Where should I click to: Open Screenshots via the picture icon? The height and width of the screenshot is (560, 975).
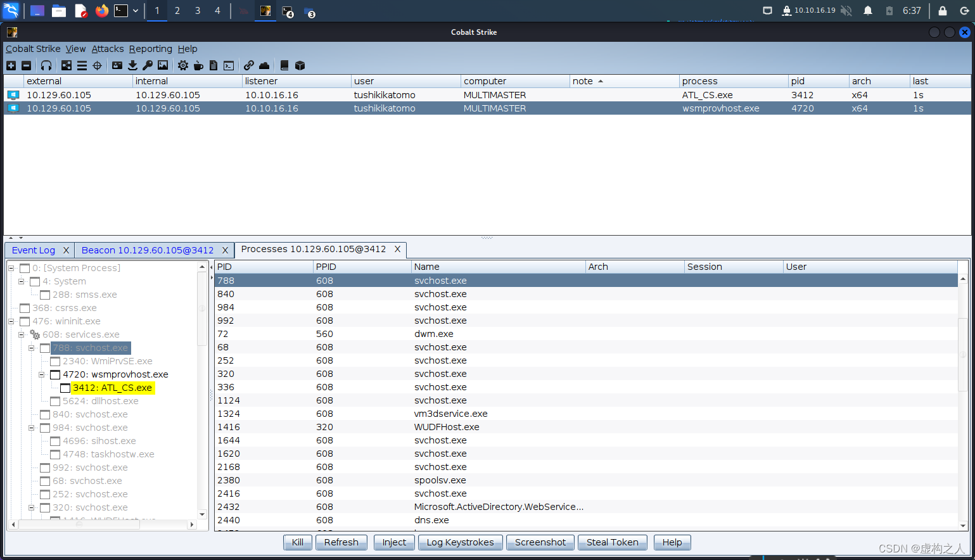[163, 65]
